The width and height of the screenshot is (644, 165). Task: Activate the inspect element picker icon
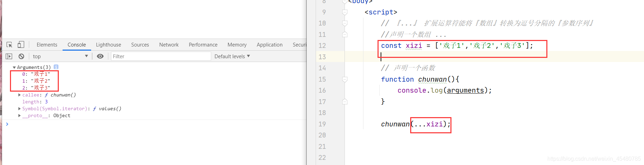pos(9,45)
